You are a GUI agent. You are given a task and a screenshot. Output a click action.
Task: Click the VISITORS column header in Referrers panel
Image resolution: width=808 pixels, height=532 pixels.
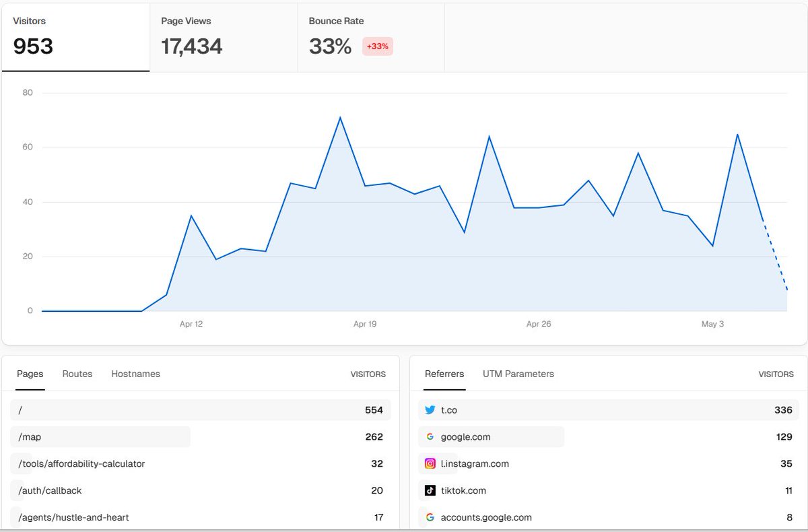(x=776, y=374)
